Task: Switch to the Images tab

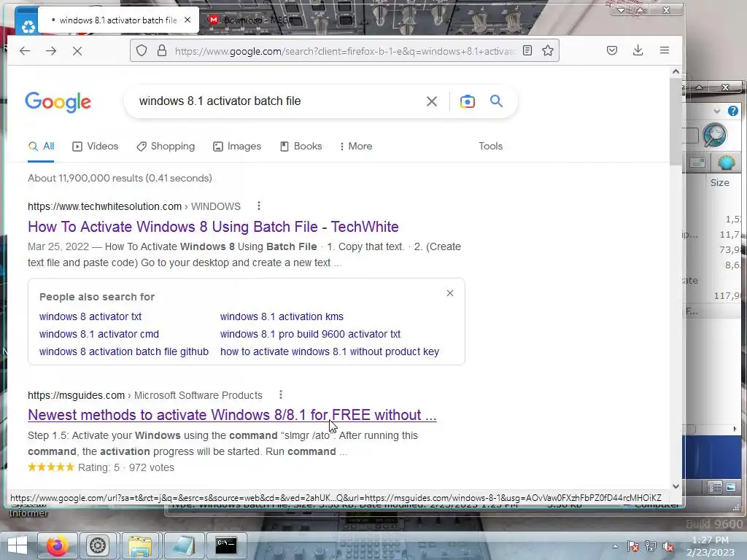Action: click(237, 146)
